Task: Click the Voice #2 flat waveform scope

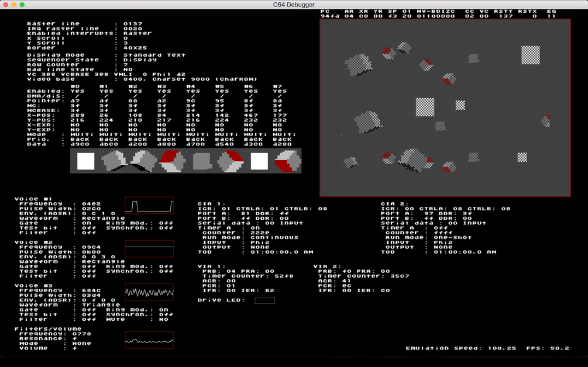Action: 149,248
